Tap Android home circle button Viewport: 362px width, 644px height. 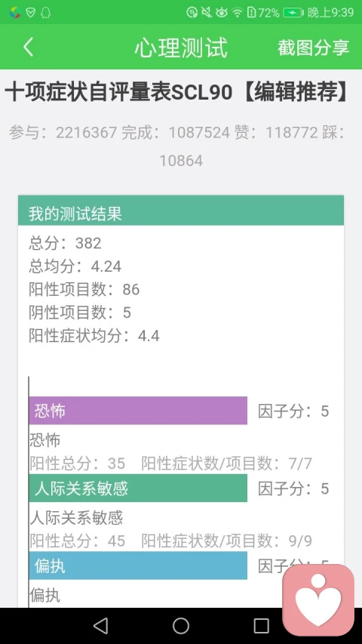(x=181, y=626)
